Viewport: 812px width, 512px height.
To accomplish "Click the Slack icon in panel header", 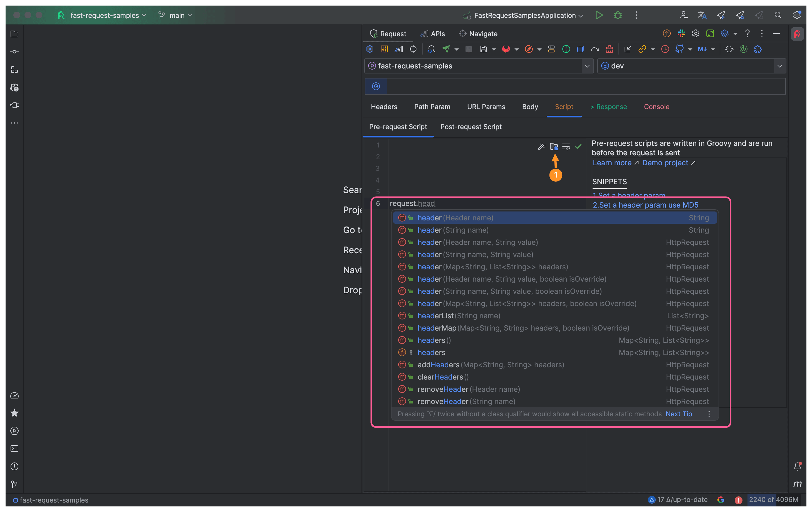I will [681, 33].
